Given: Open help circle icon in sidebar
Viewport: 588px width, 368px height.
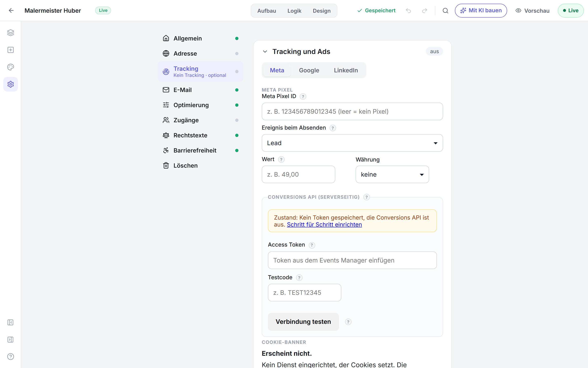Looking at the screenshot, I should click(10, 357).
